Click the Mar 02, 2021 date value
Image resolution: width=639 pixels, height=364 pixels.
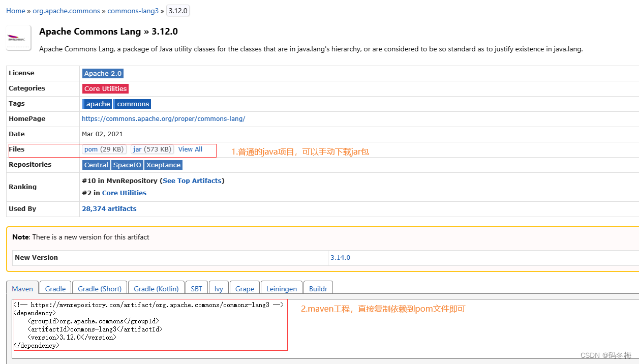[102, 134]
